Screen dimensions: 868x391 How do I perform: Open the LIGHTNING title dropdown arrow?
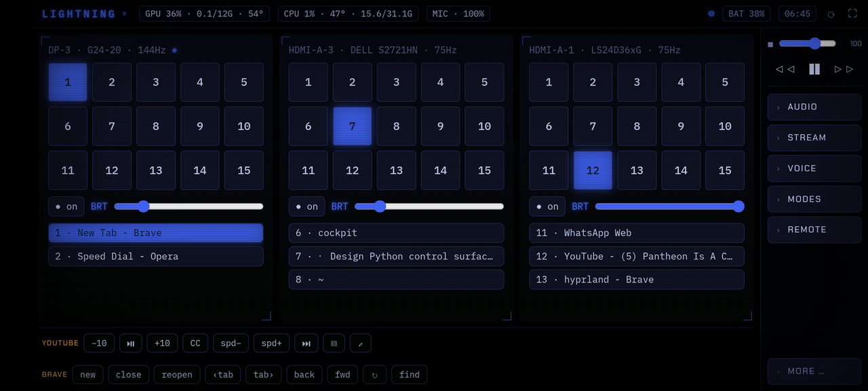tap(124, 14)
